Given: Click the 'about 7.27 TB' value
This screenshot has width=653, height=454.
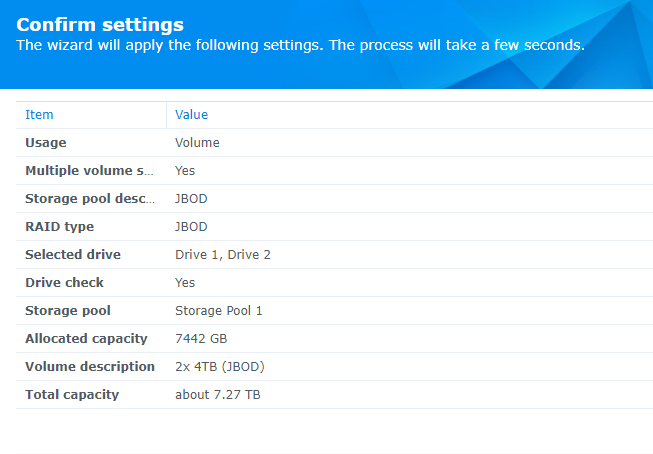Looking at the screenshot, I should pyautogui.click(x=217, y=395).
